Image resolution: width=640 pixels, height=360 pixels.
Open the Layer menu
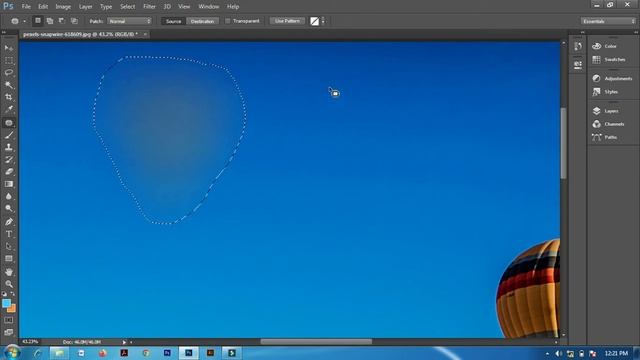tap(85, 7)
